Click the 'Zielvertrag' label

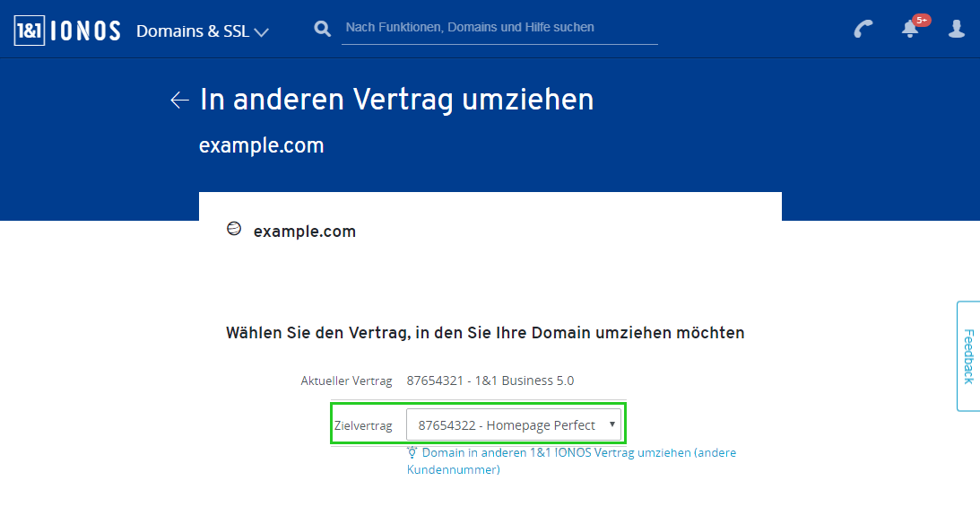[x=363, y=426]
